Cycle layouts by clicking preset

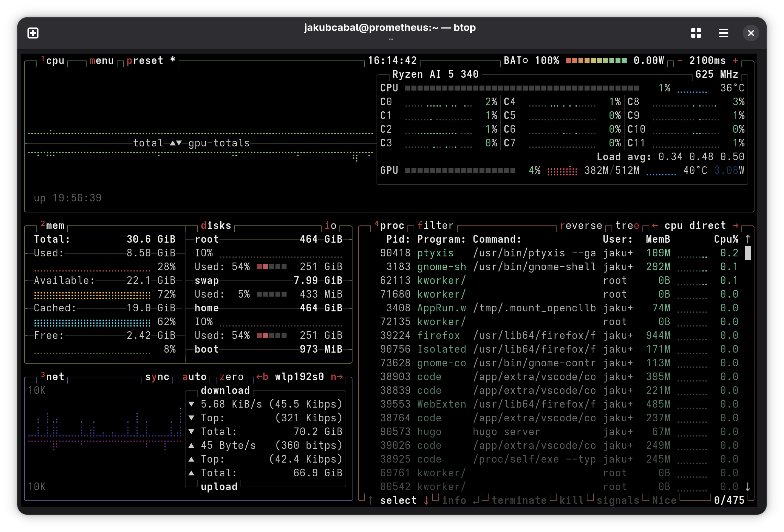146,60
